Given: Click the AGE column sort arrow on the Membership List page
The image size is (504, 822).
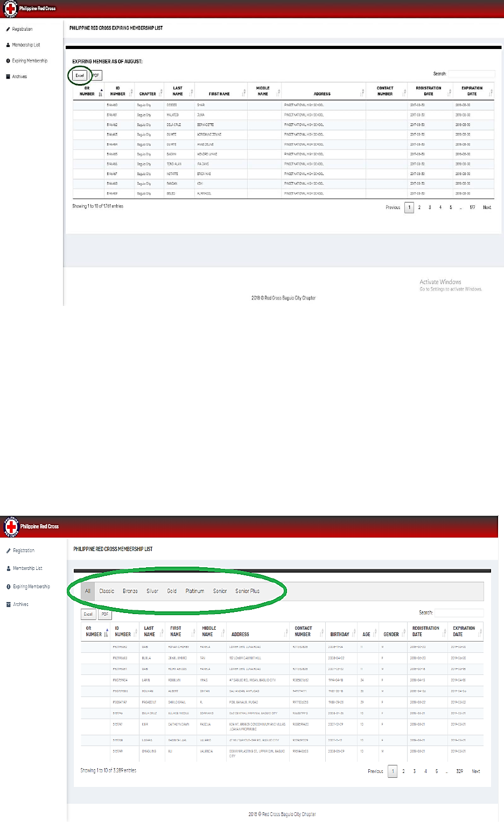Looking at the screenshot, I should (375, 633).
